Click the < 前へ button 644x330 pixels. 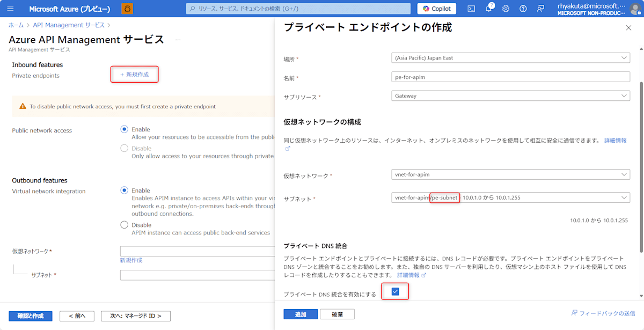(77, 316)
